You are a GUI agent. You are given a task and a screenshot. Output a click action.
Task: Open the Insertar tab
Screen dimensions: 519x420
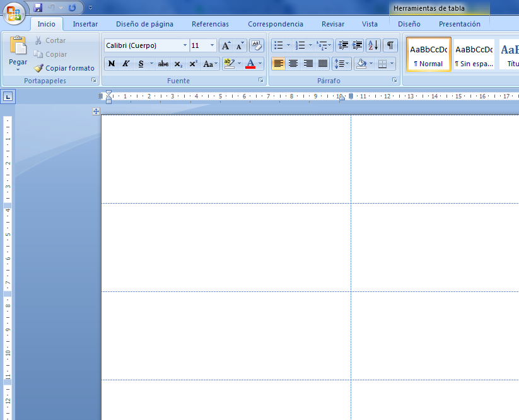(x=85, y=24)
